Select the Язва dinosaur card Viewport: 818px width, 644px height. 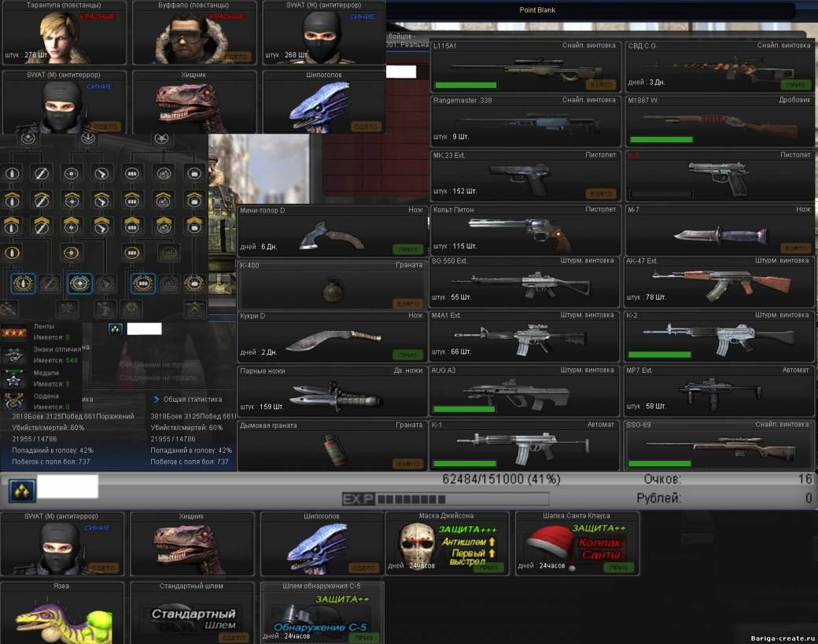coord(62,613)
